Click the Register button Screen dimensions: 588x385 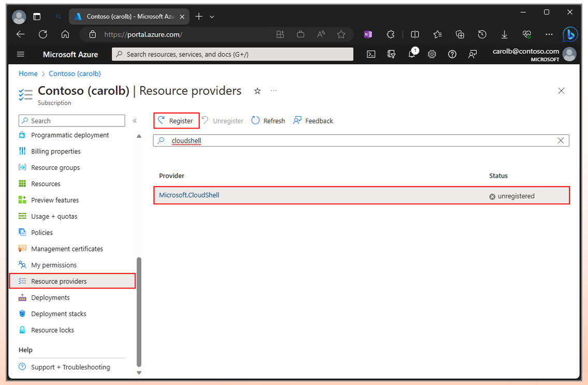tap(177, 121)
